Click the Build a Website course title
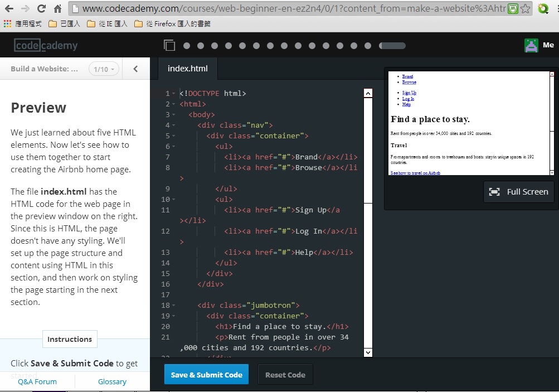The height and width of the screenshot is (392, 559). (44, 69)
